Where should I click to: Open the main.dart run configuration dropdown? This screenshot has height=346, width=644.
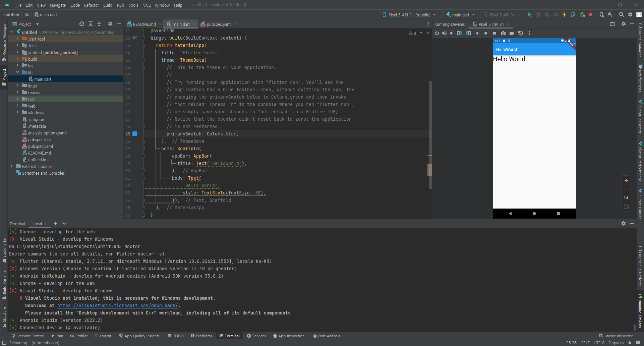tap(460, 15)
